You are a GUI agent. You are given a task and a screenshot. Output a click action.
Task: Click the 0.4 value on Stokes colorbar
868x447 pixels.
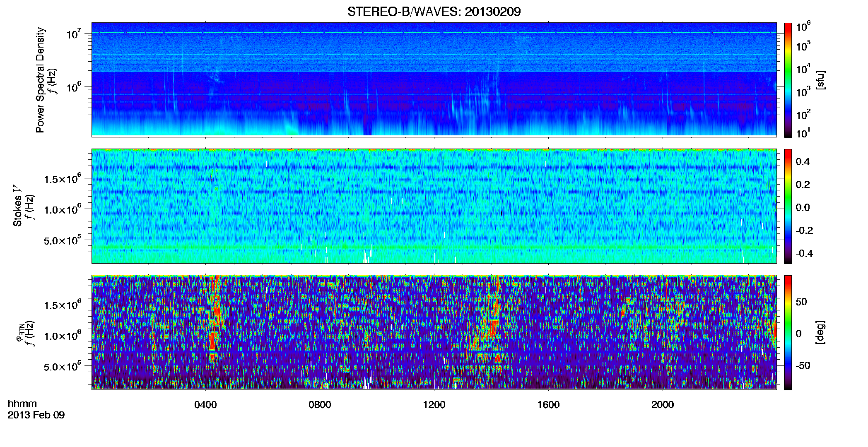point(803,162)
